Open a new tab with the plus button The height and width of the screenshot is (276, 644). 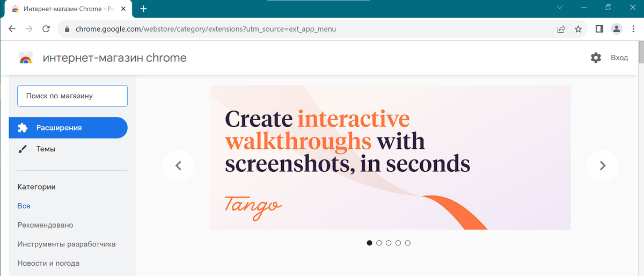tap(143, 9)
